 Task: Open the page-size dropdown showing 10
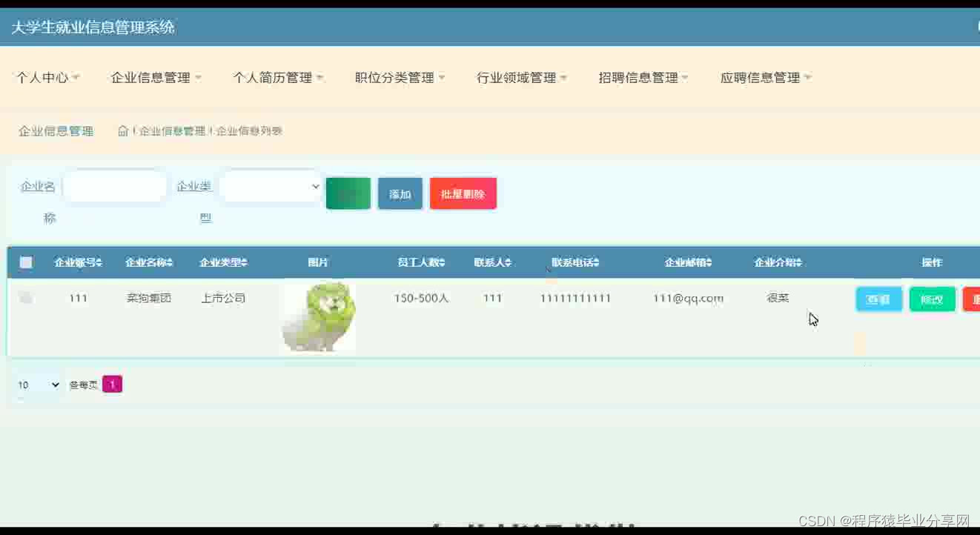click(x=38, y=385)
